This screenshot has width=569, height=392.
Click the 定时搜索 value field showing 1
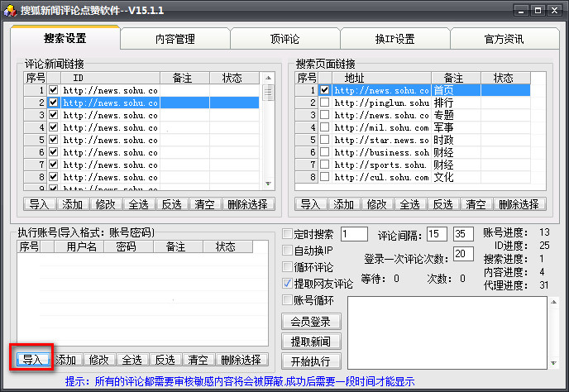click(x=354, y=234)
